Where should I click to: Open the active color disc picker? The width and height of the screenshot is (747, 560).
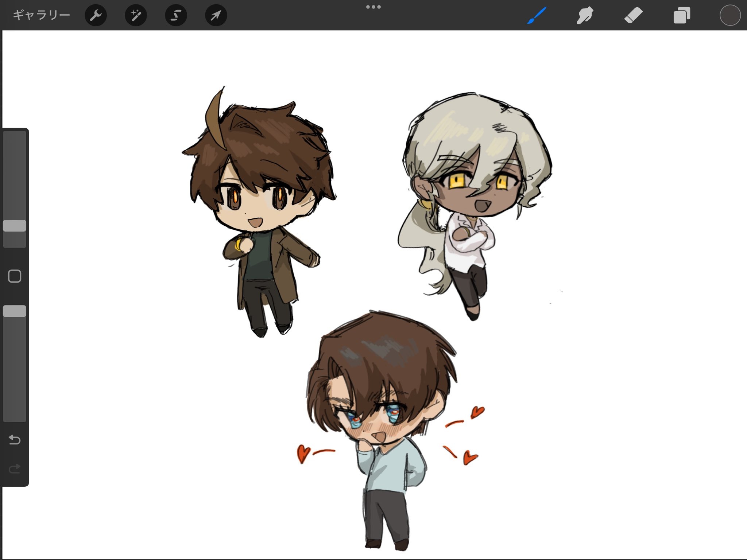click(x=730, y=16)
